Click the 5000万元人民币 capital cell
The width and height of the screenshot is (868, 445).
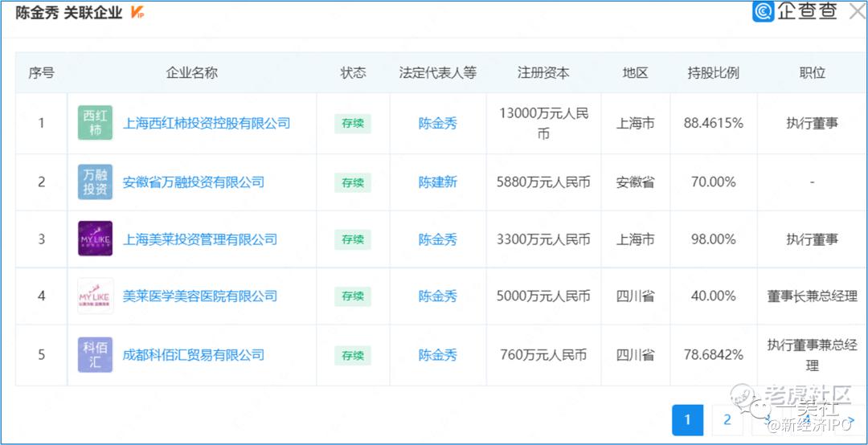click(543, 296)
